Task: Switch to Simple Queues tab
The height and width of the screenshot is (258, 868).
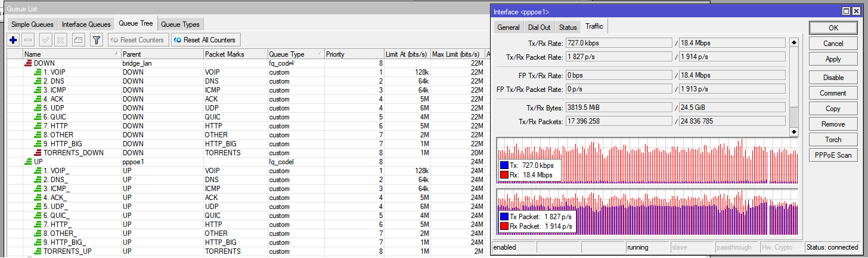Action: (x=33, y=24)
